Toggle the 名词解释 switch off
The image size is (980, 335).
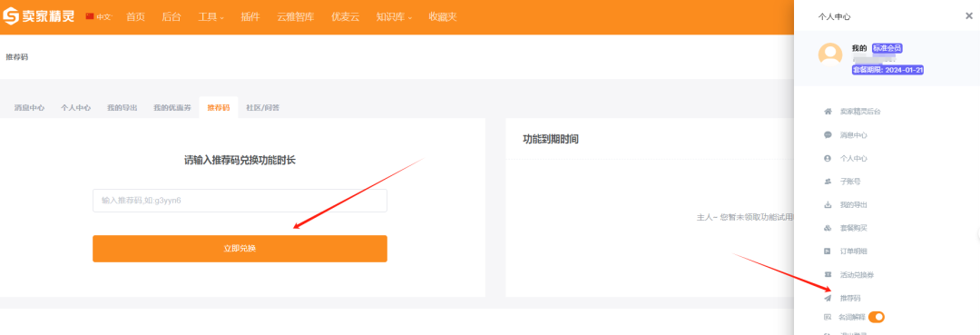pyautogui.click(x=877, y=317)
